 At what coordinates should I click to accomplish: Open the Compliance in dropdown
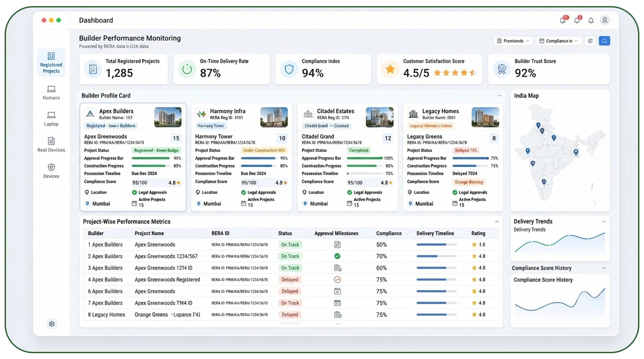(x=559, y=41)
